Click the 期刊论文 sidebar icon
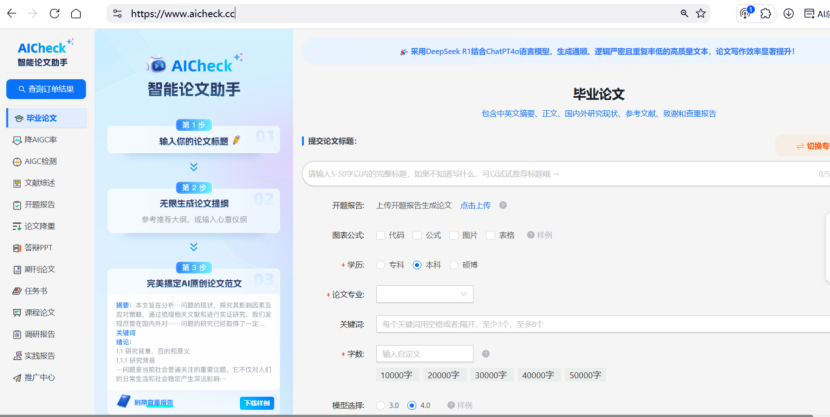The width and height of the screenshot is (830, 417). [16, 269]
